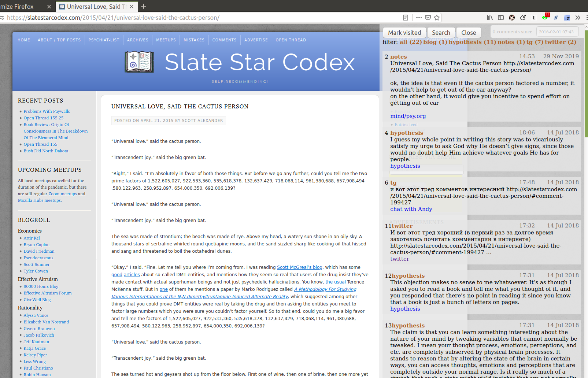This screenshot has width=588, height=378.
Task: Edit the comments-since date field
Action: tap(557, 32)
